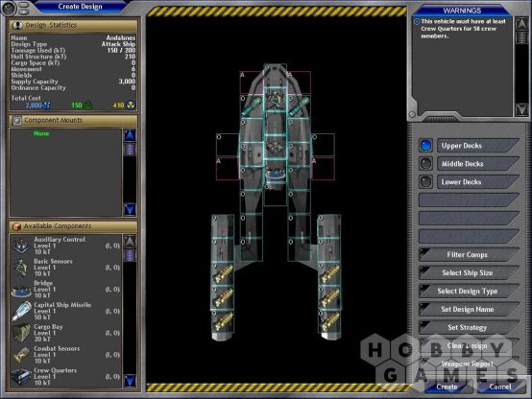Choose the Bridge component icon

pos(21,289)
